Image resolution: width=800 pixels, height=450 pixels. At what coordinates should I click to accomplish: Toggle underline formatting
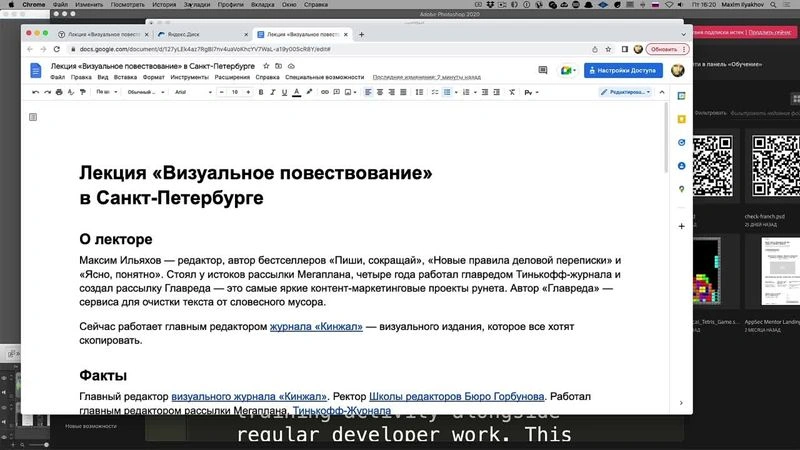click(284, 92)
